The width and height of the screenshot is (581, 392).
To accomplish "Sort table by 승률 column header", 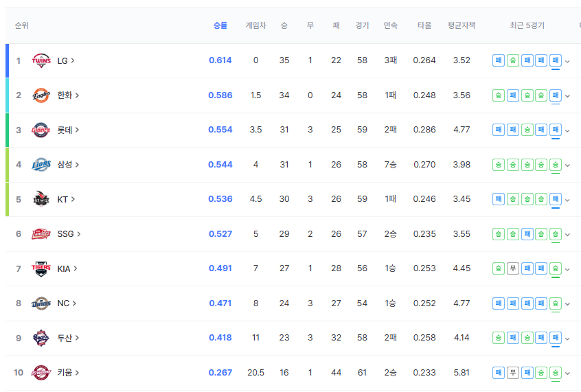I will pos(220,25).
